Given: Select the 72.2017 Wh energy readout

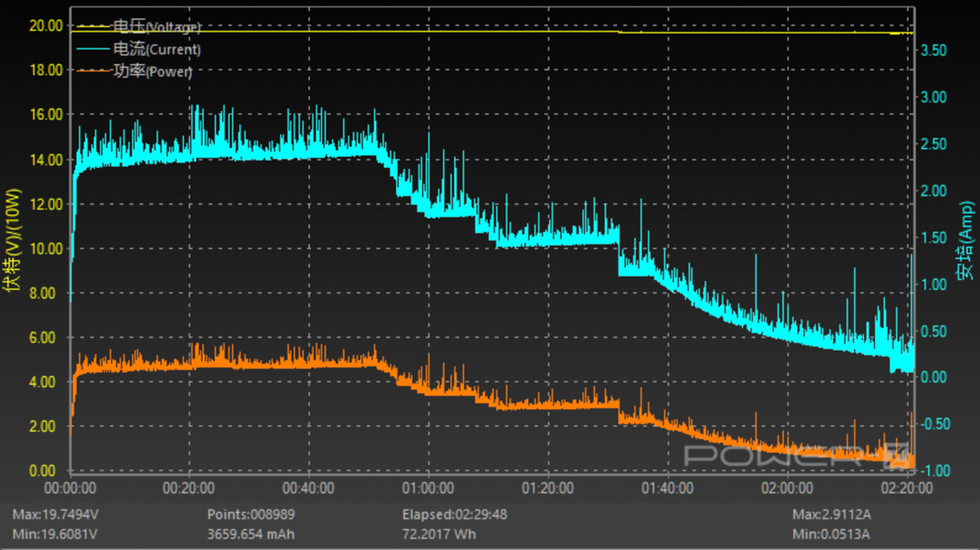Looking at the screenshot, I should [x=439, y=534].
